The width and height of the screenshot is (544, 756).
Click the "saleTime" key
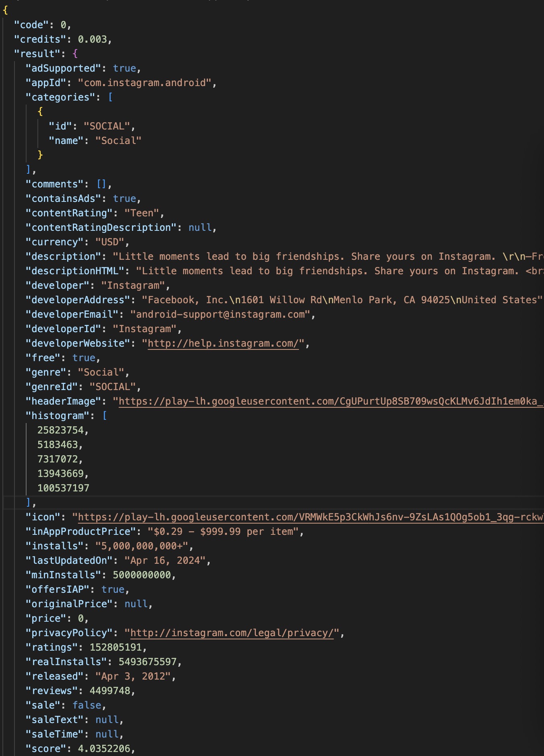(55, 734)
